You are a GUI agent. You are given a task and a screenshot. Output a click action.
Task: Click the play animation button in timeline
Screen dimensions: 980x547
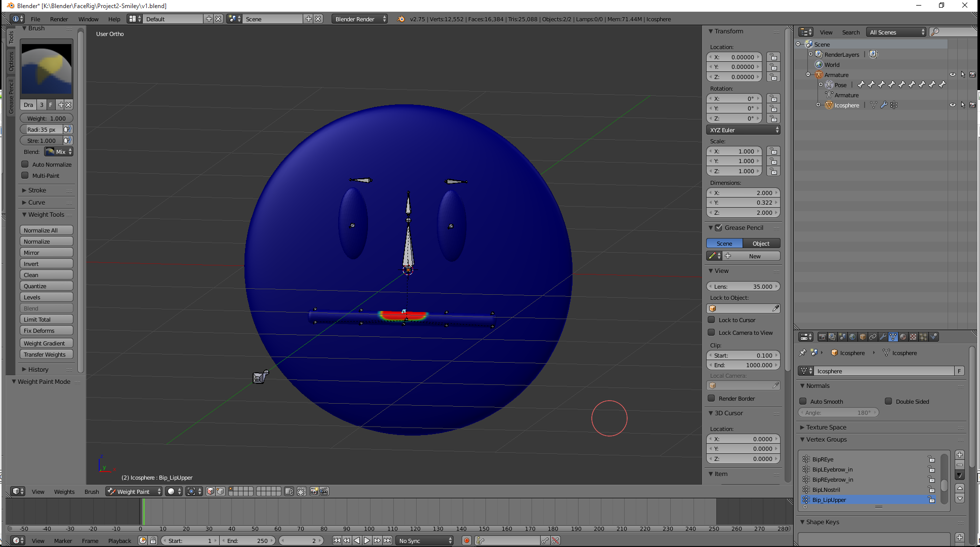(367, 540)
